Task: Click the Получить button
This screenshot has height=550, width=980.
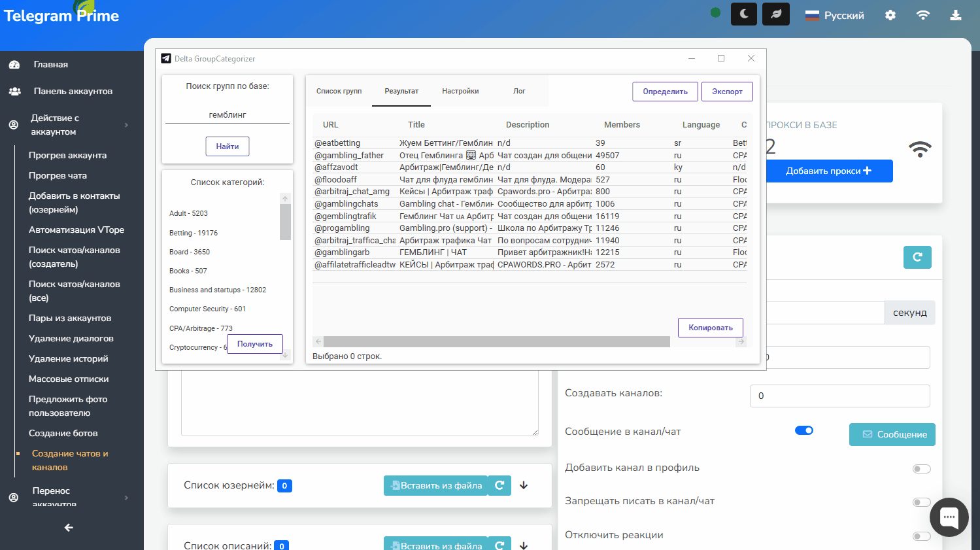Action: pos(255,344)
